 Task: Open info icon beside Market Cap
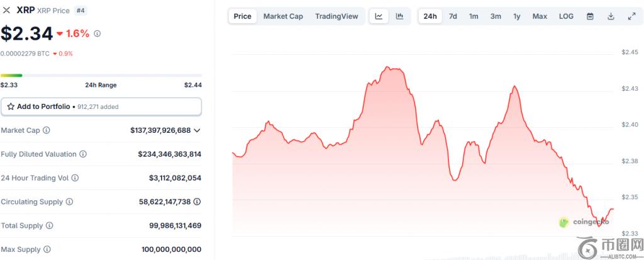pos(47,130)
